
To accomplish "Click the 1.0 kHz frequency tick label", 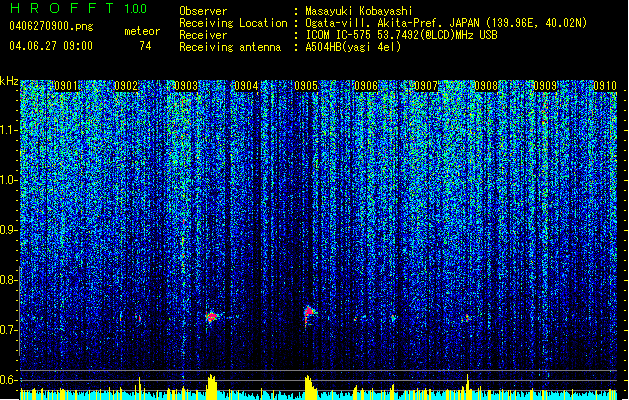I will pyautogui.click(x=8, y=180).
